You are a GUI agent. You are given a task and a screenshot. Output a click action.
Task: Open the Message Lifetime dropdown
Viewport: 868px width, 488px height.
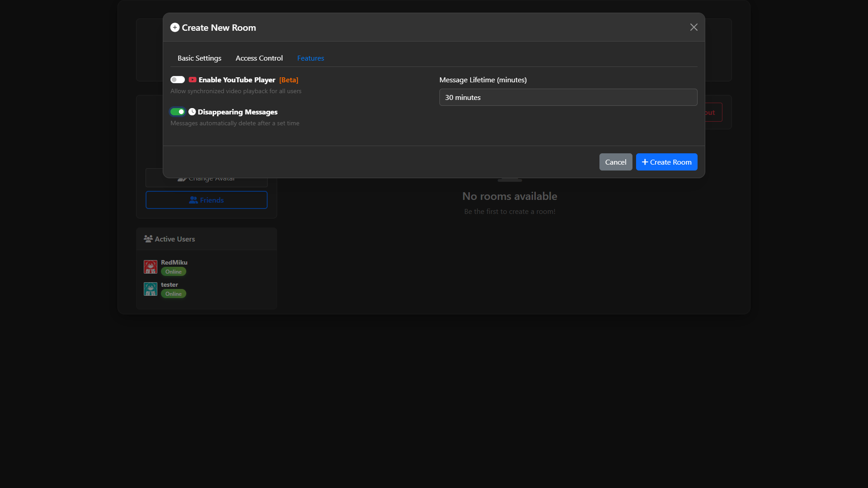[568, 97]
